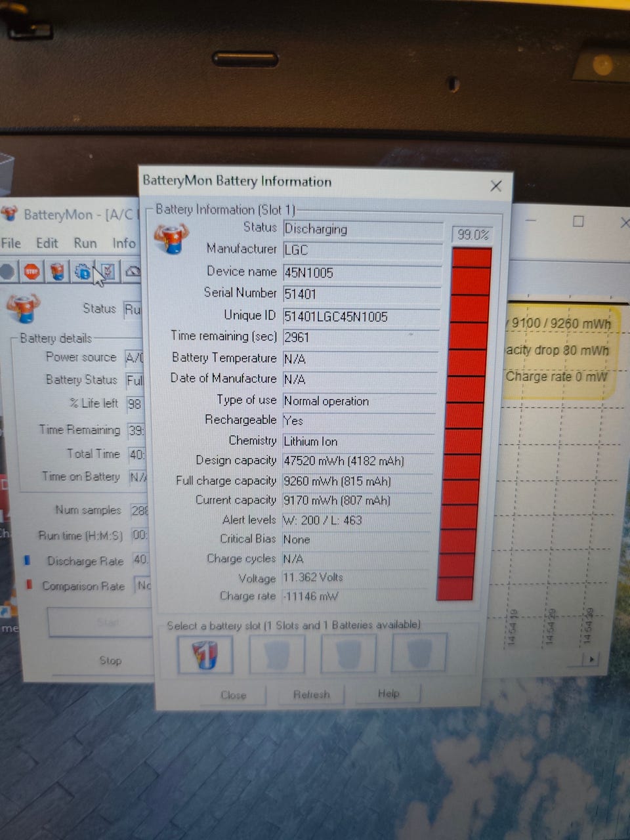This screenshot has height=840, width=630.
Task: Open the Run menu
Action: tap(85, 243)
